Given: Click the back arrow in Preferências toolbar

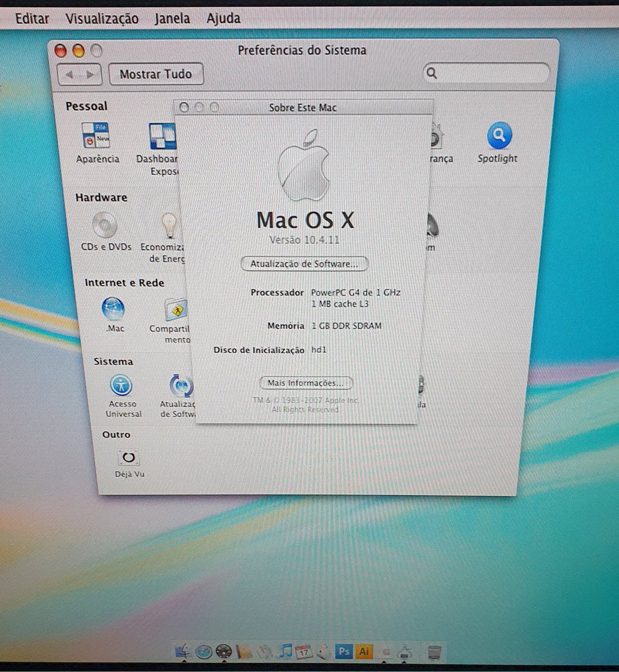Looking at the screenshot, I should [69, 74].
